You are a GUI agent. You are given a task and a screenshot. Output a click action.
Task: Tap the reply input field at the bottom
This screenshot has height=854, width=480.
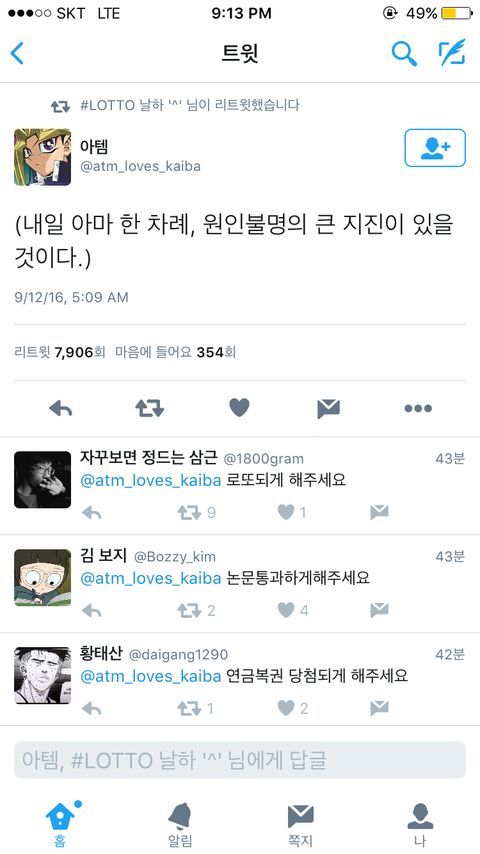pyautogui.click(x=240, y=760)
